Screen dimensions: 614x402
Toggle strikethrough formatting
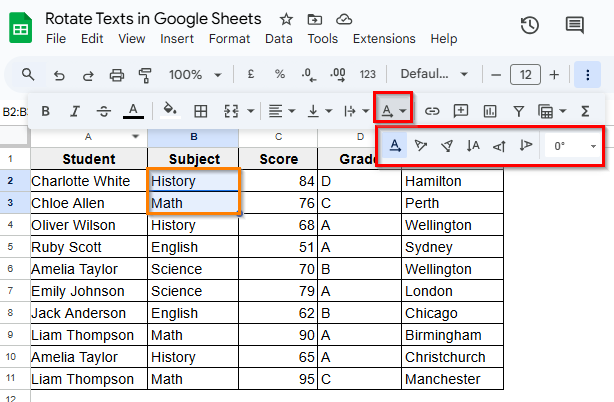tap(103, 111)
